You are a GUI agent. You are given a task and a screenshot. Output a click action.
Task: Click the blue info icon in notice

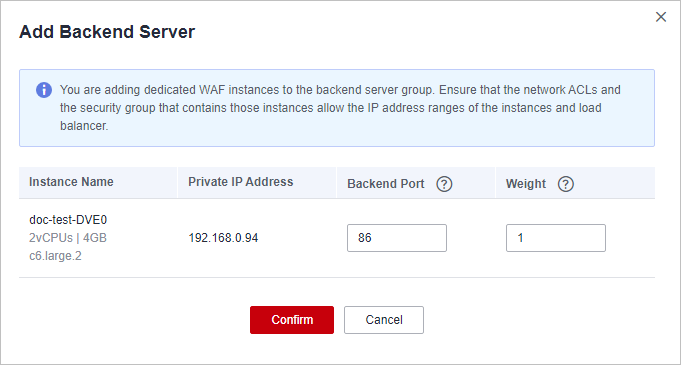[x=44, y=90]
